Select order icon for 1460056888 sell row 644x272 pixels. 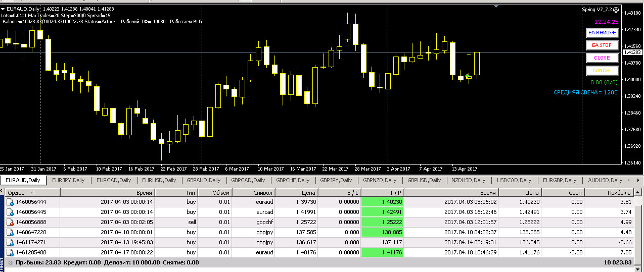[x=10, y=222]
